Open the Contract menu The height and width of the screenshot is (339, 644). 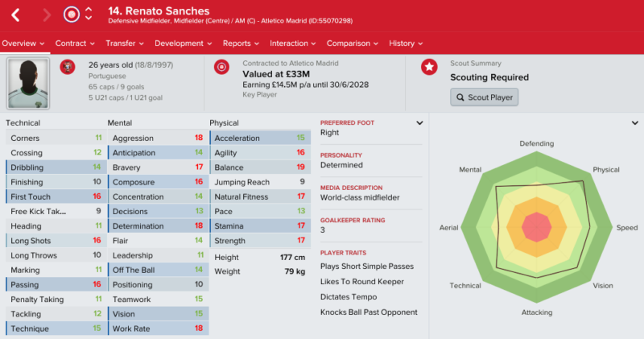click(x=75, y=43)
